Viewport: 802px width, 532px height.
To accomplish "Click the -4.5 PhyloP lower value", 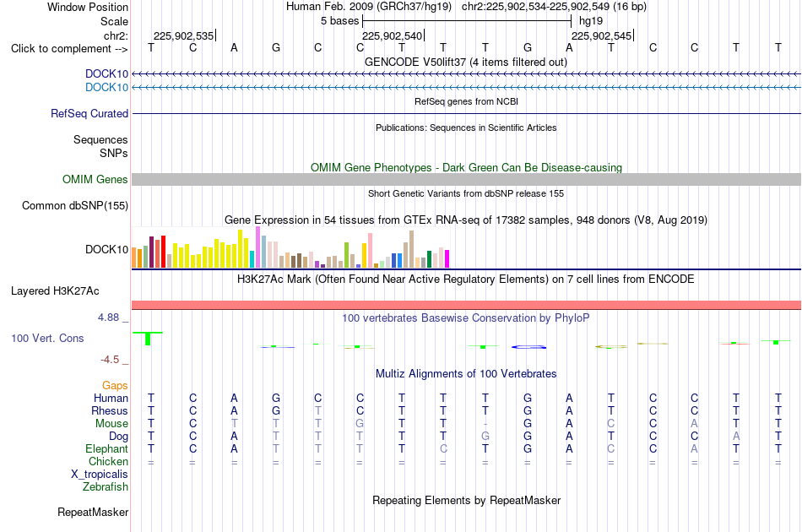I will click(110, 360).
